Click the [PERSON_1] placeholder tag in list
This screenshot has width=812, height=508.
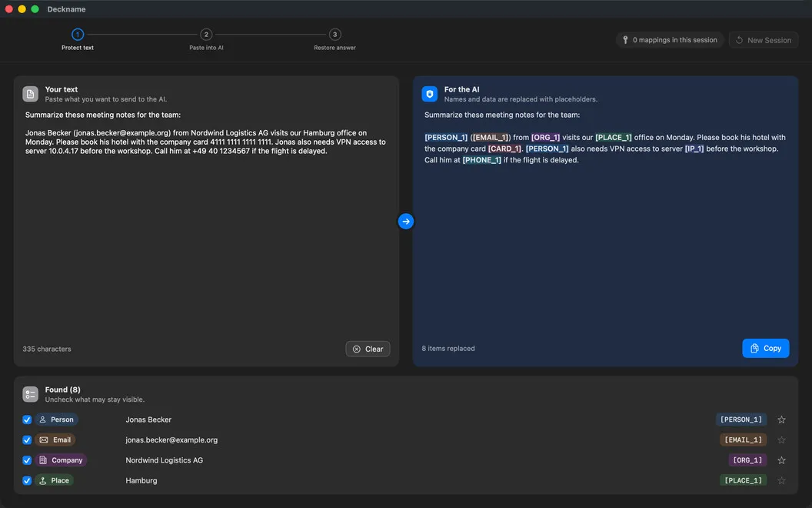(741, 419)
